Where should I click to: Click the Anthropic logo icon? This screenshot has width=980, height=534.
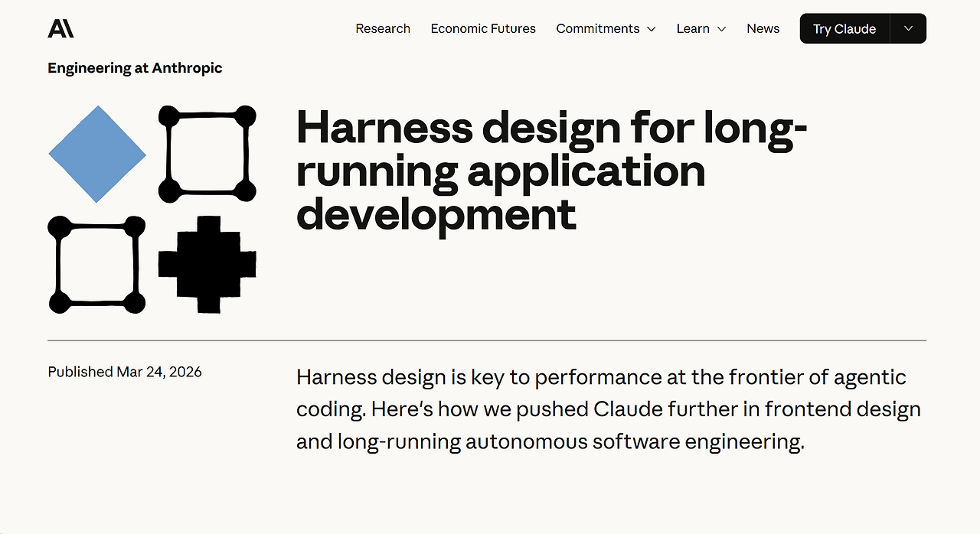click(60, 28)
